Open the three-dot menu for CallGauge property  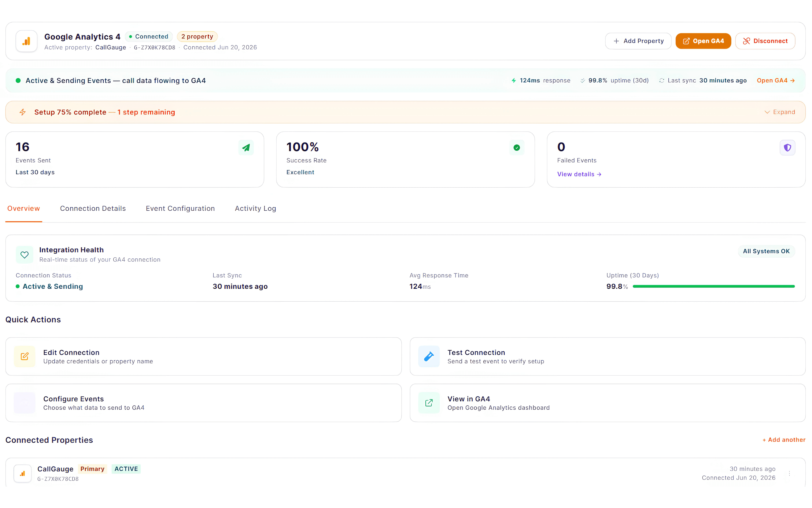[790, 473]
